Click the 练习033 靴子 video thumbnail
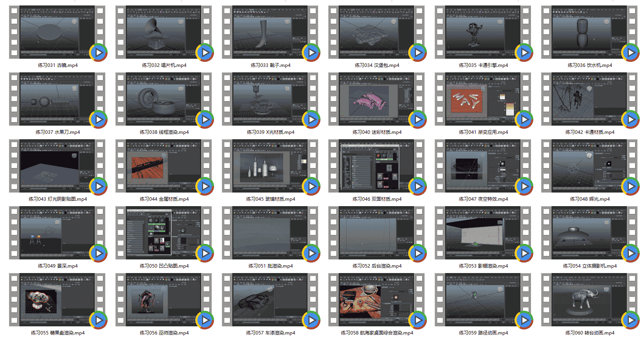This screenshot has height=338, width=644. 270,32
